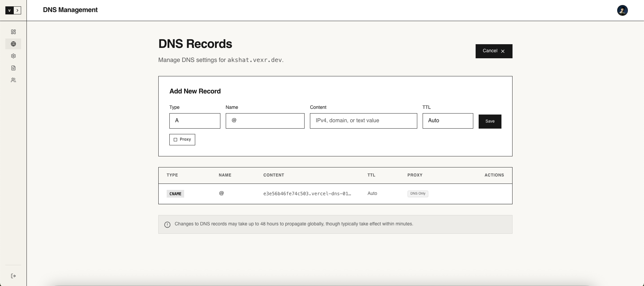Click the V logo icon
The height and width of the screenshot is (286, 644).
(9, 10)
